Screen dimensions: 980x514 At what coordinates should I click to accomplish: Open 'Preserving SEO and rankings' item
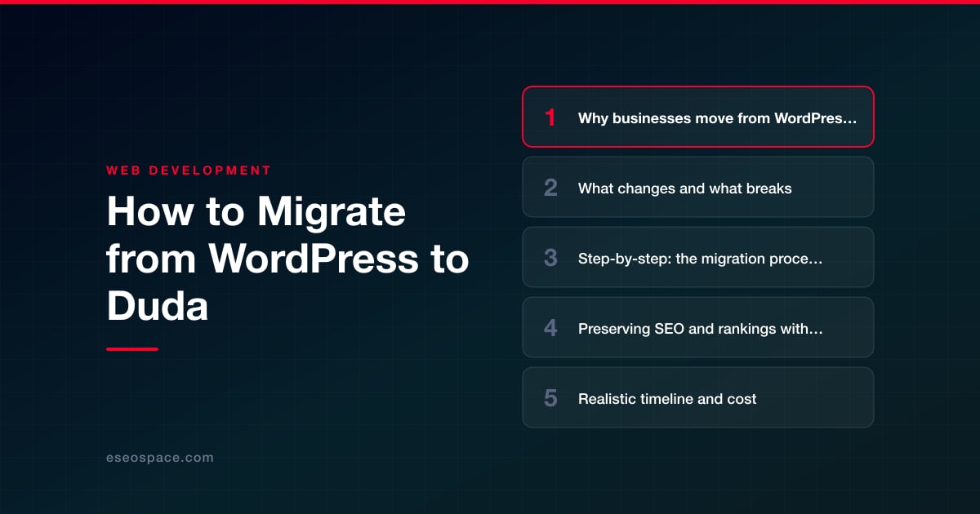coord(698,327)
